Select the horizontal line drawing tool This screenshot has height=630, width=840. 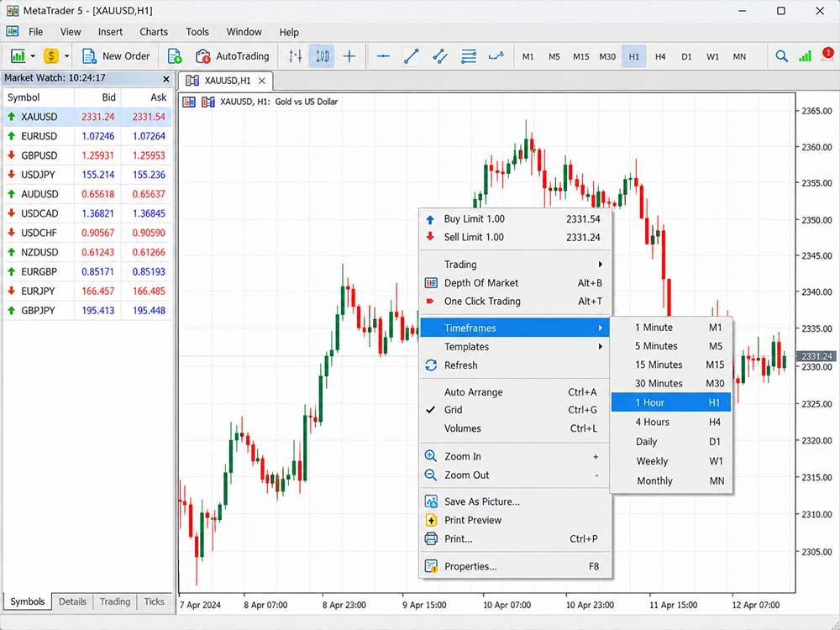(383, 56)
